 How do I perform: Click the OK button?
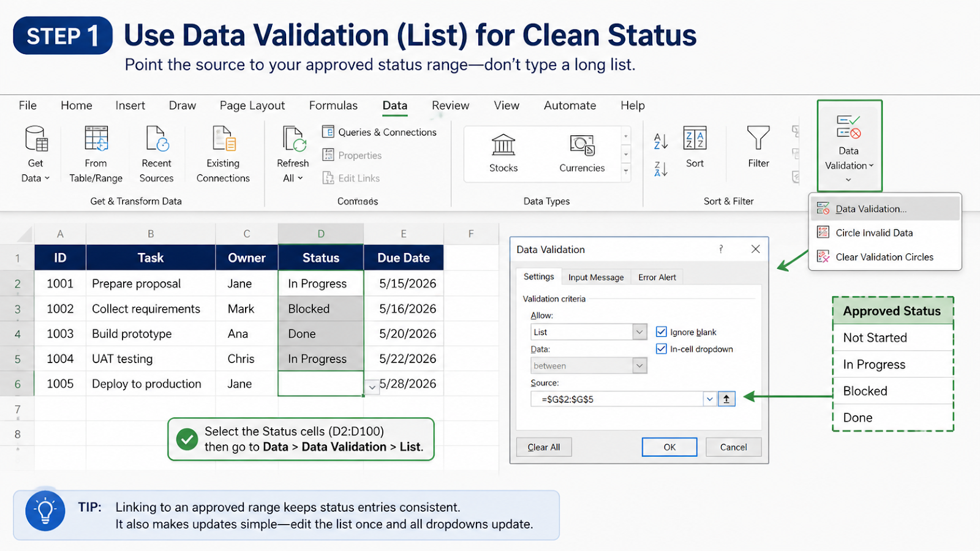point(669,447)
